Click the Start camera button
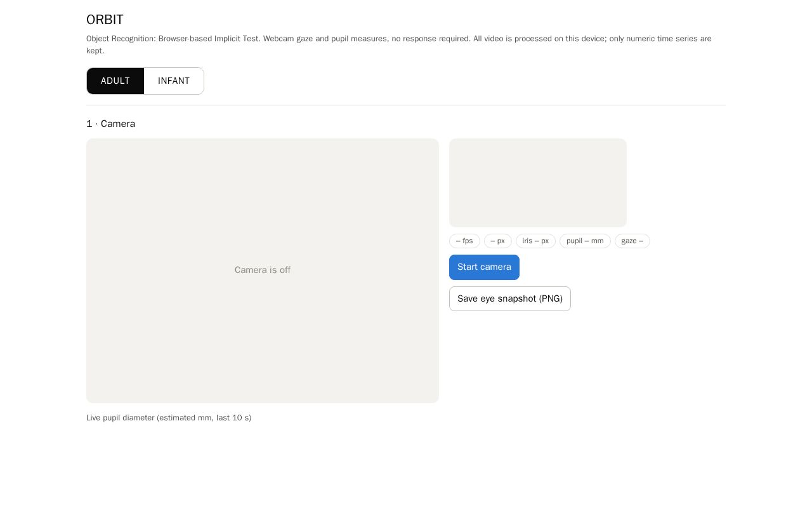 click(x=484, y=267)
